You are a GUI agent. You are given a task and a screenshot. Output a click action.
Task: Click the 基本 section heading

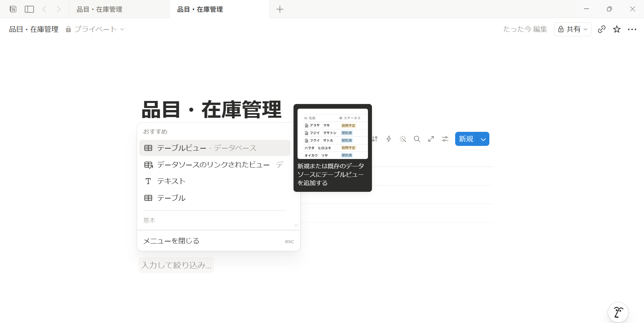149,220
